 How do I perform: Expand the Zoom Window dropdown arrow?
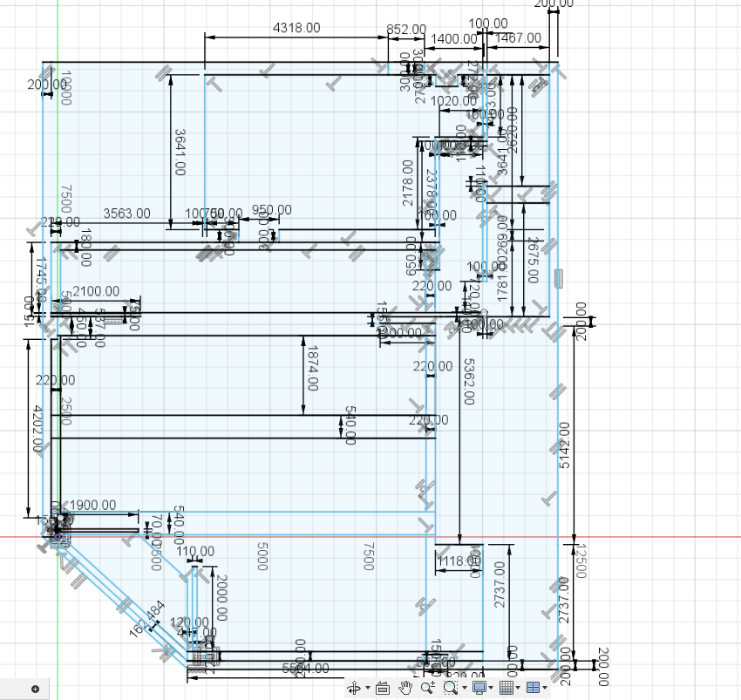click(464, 688)
